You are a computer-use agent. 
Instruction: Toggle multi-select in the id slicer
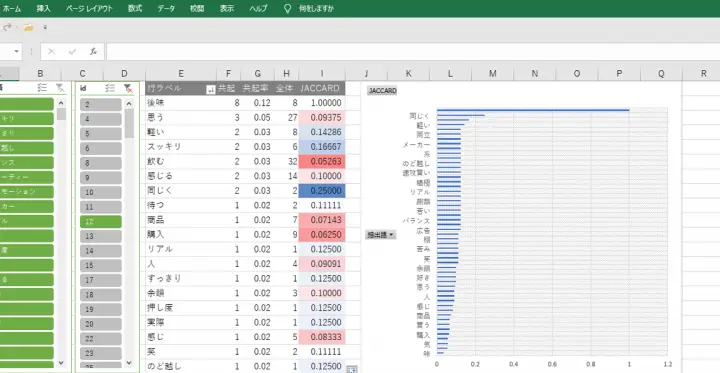[109, 88]
